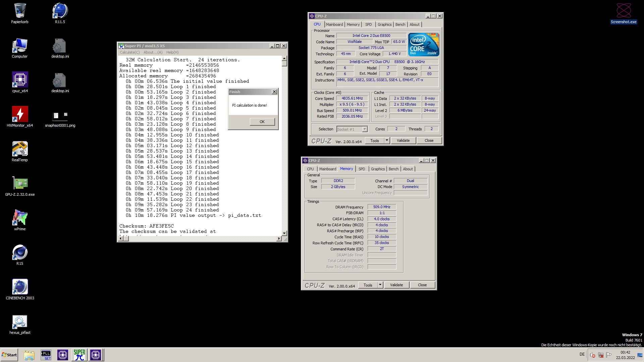Screen dimensions: 644x362
Task: Open GPU-Z.2.32.0.exe desktop icon
Action: click(20, 186)
